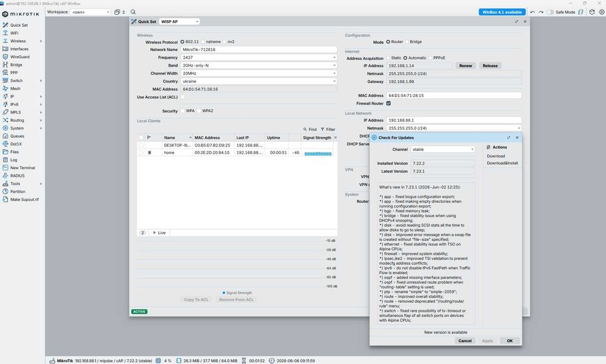
Task: Click the Make Supout.rif icon
Action: pos(5,199)
